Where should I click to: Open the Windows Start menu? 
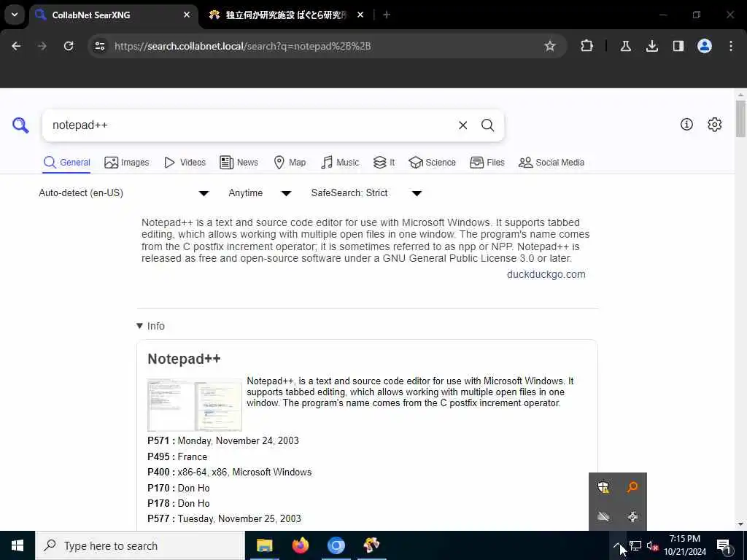(x=18, y=545)
